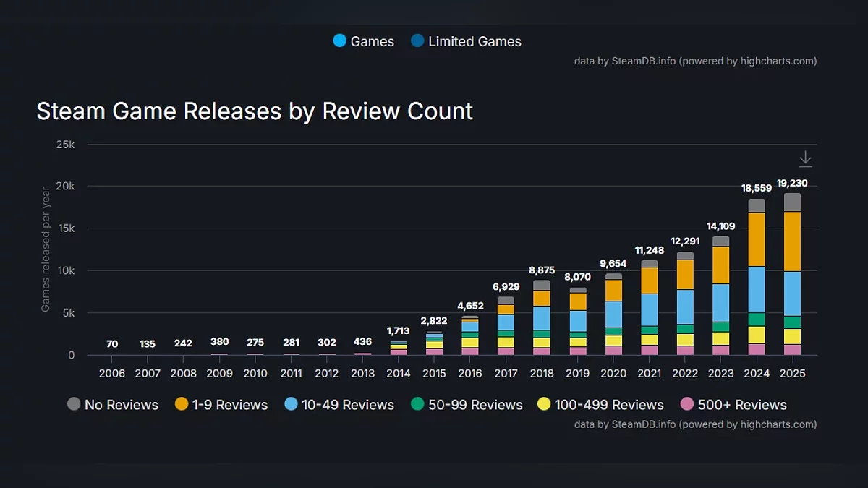Click the 436 label above 2013
868x488 pixels.
point(363,343)
